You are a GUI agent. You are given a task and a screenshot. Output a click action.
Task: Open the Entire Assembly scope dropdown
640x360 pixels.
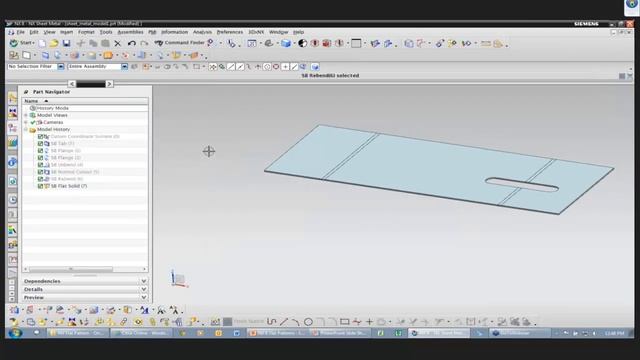pos(124,67)
